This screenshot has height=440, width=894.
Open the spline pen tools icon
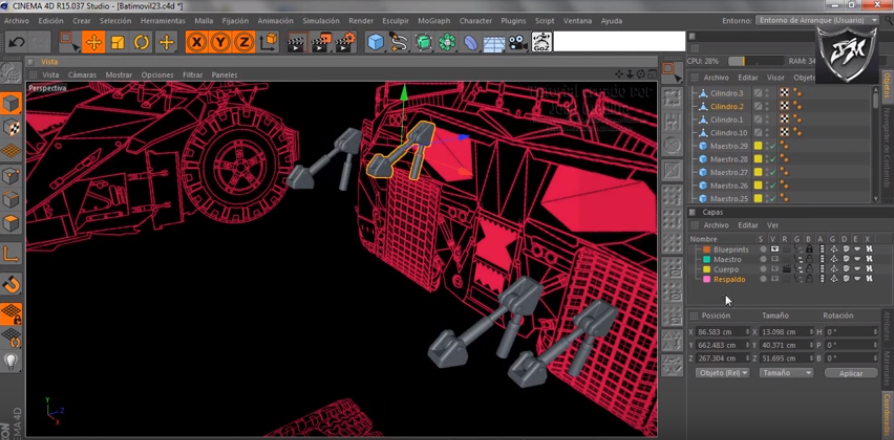pyautogui.click(x=399, y=42)
